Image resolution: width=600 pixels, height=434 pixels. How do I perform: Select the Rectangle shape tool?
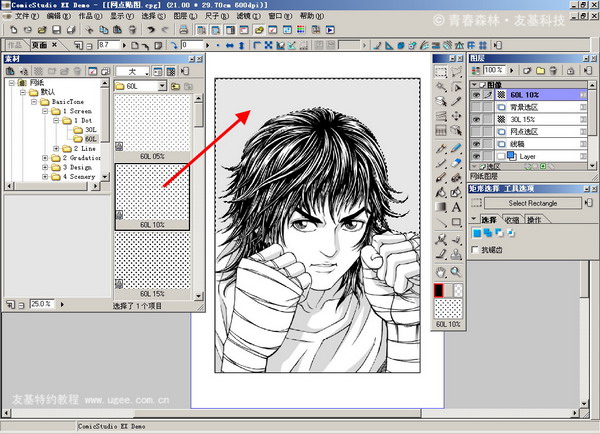[456, 222]
